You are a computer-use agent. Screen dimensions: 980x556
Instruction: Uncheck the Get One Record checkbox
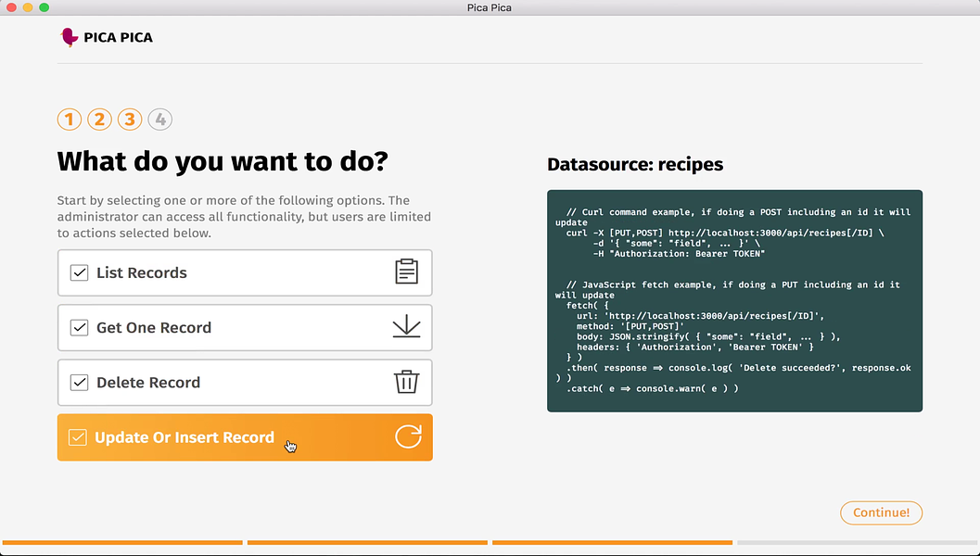(x=80, y=327)
